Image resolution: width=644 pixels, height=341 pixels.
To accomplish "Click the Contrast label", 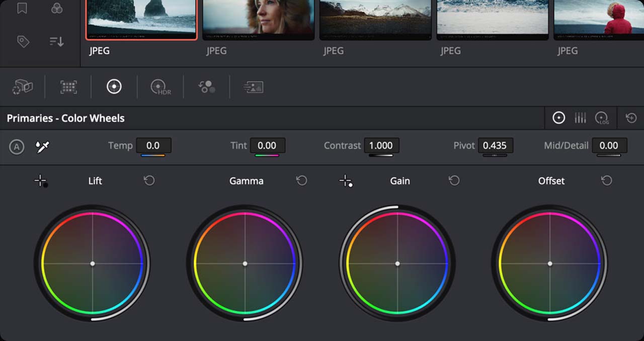I will (x=342, y=146).
